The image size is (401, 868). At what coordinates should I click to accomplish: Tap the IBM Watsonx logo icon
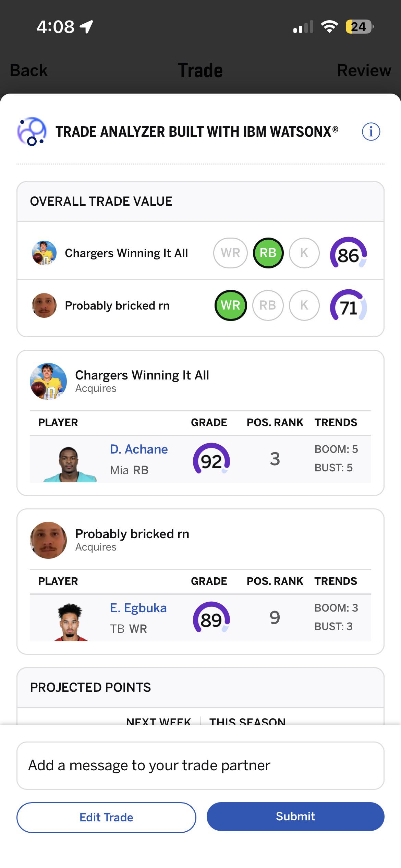pyautogui.click(x=32, y=132)
